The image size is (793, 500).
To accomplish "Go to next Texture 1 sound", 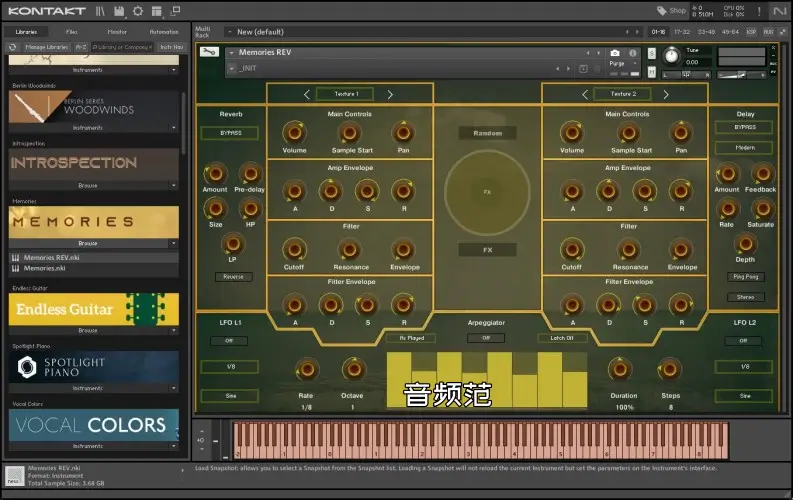I will pos(390,95).
